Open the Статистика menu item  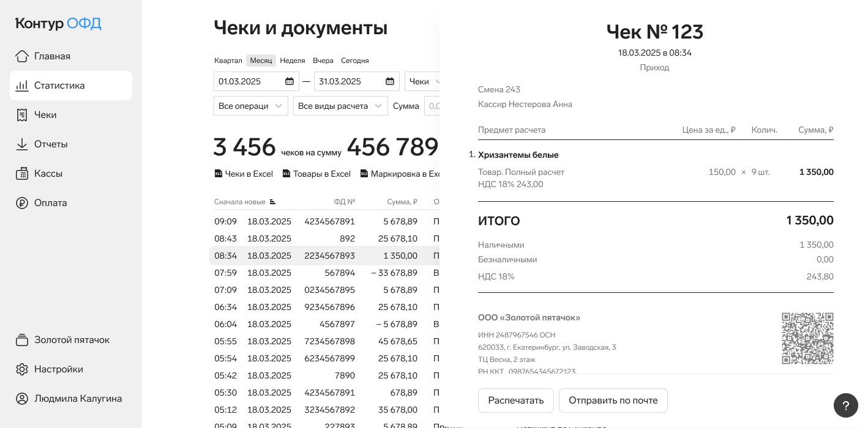pyautogui.click(x=71, y=86)
